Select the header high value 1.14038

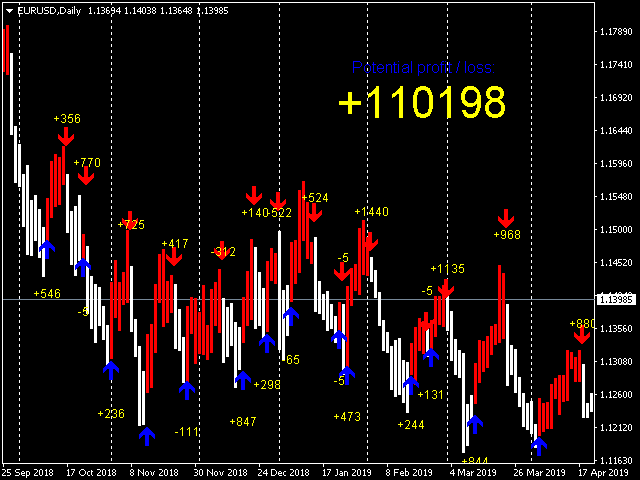(x=140, y=11)
